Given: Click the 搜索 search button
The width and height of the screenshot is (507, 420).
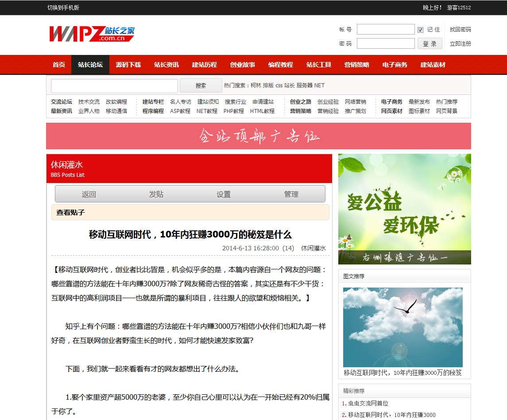Looking at the screenshot, I should [201, 86].
